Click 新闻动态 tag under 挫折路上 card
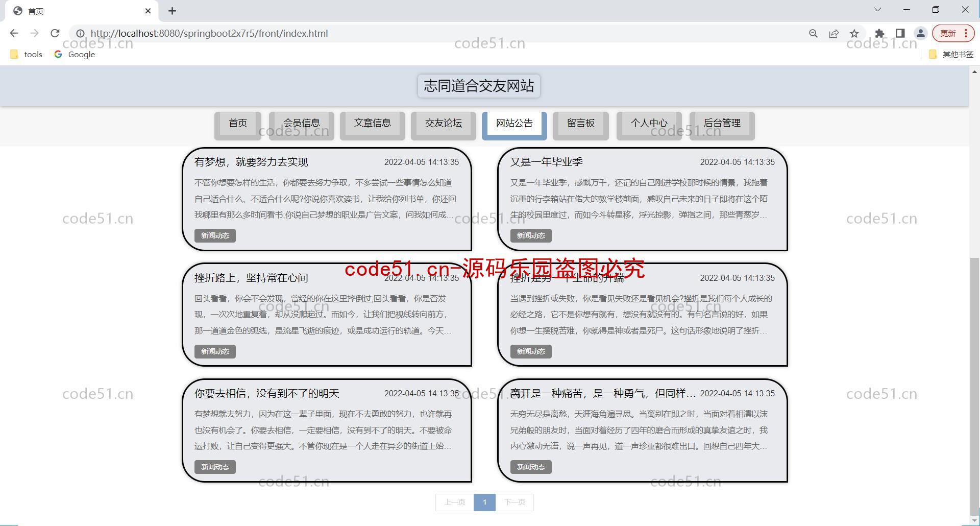The width and height of the screenshot is (980, 526). [x=215, y=351]
